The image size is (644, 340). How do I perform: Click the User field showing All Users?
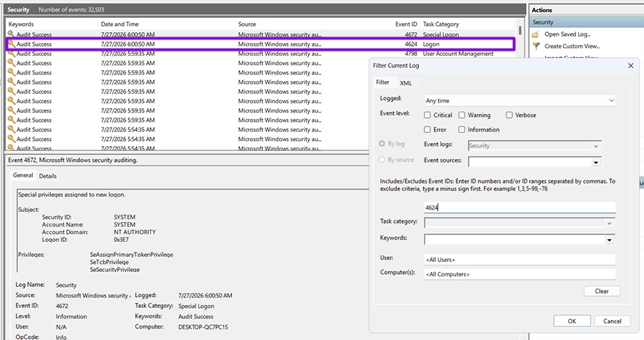pos(519,260)
